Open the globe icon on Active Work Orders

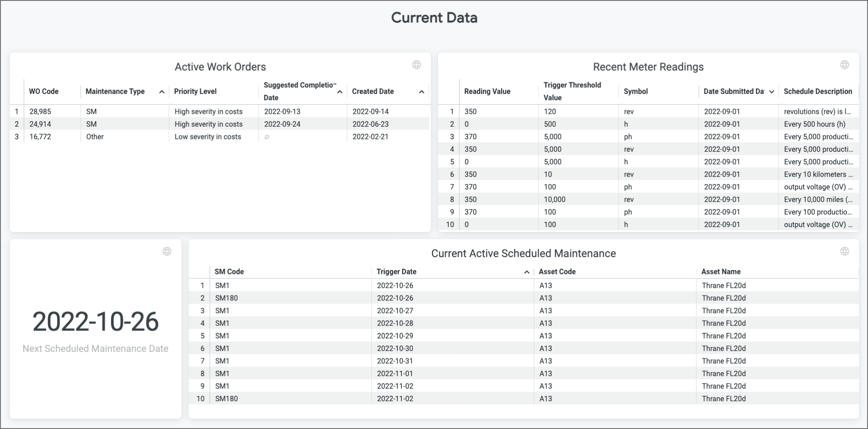[x=417, y=65]
